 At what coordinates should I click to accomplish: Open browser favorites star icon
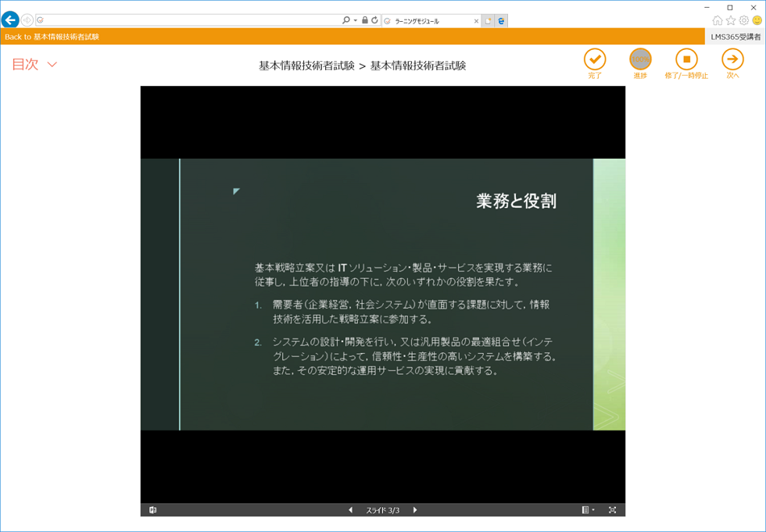(x=731, y=20)
